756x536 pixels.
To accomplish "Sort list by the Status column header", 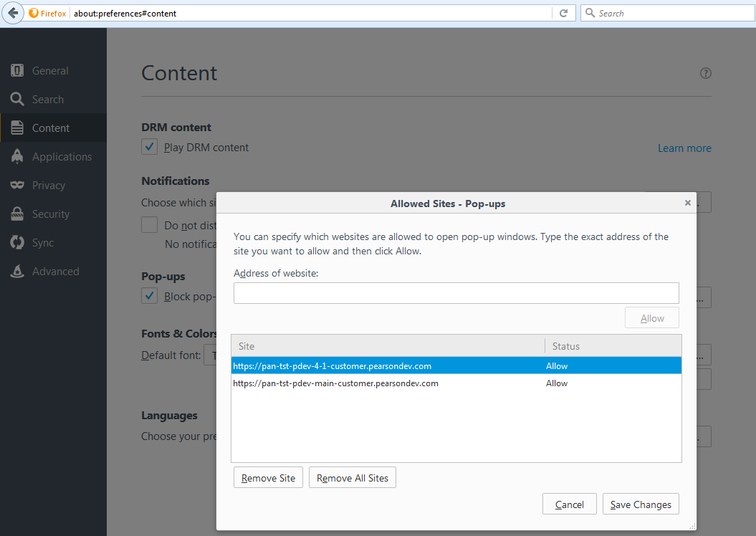I will tap(612, 346).
